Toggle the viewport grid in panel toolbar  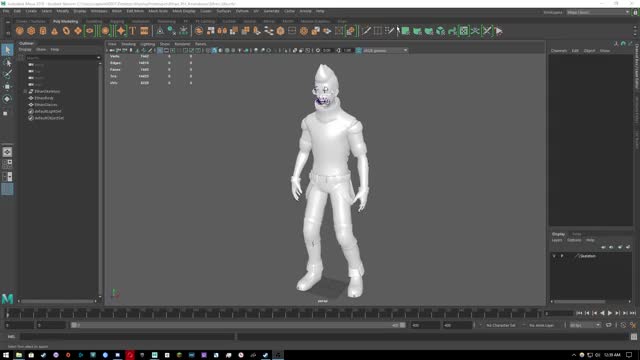pyautogui.click(x=160, y=51)
